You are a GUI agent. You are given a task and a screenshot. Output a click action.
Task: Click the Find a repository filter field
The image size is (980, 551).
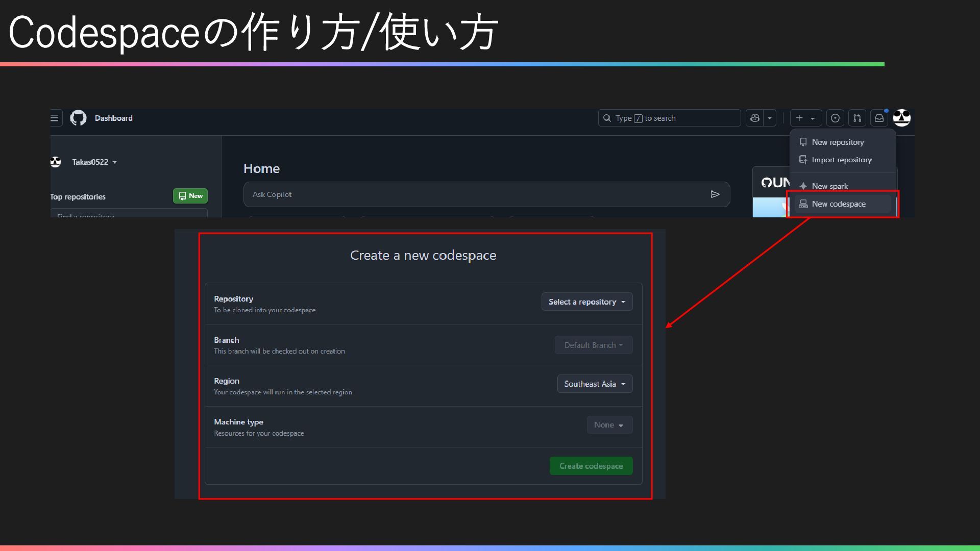tap(129, 213)
